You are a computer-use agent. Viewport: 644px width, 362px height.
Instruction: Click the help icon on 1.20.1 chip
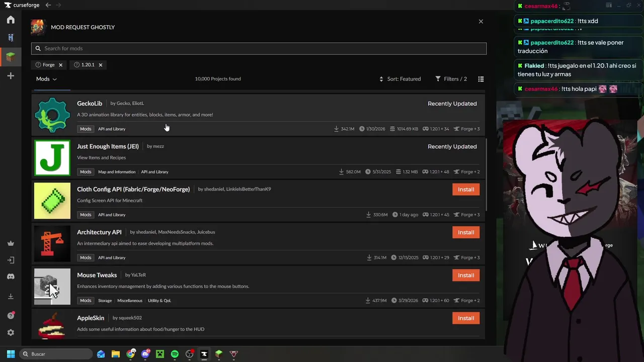coord(77,65)
